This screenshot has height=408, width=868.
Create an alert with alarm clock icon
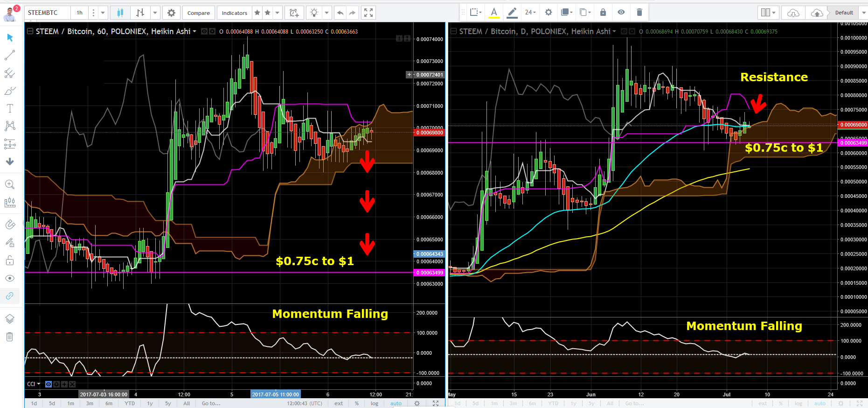coord(294,13)
